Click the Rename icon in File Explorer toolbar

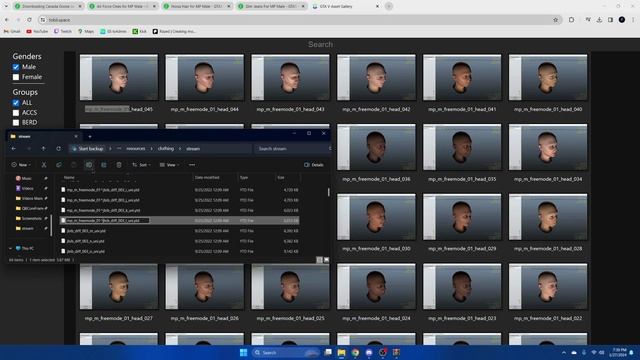(x=89, y=165)
